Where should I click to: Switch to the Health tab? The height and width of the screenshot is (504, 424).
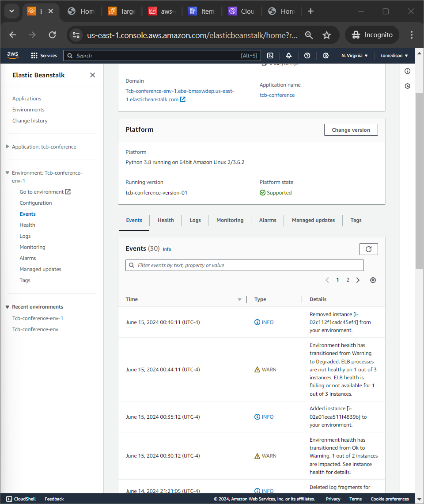pos(166,220)
